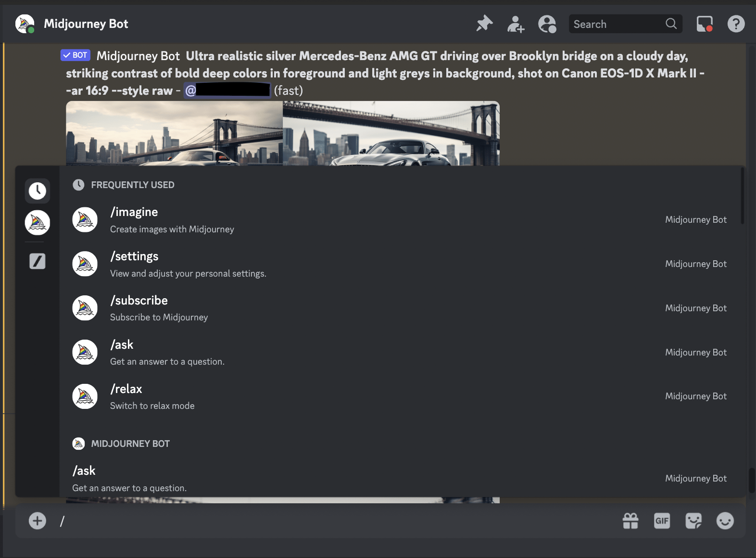Click the sailboat avatar beside /imagine

pos(85,220)
